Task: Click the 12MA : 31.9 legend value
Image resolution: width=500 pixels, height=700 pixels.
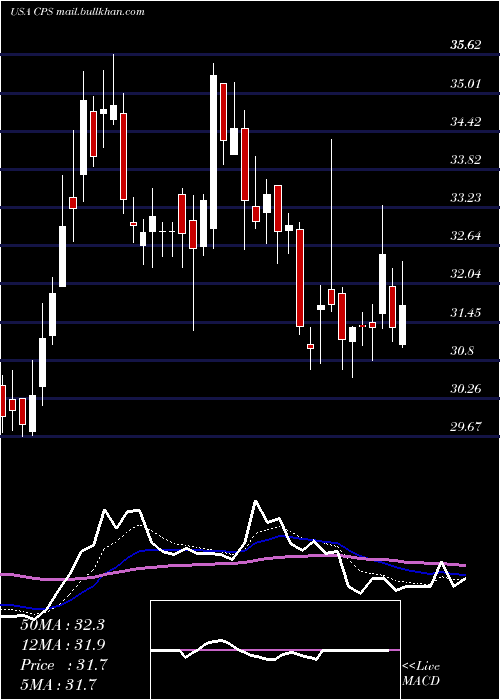Action: (62, 645)
